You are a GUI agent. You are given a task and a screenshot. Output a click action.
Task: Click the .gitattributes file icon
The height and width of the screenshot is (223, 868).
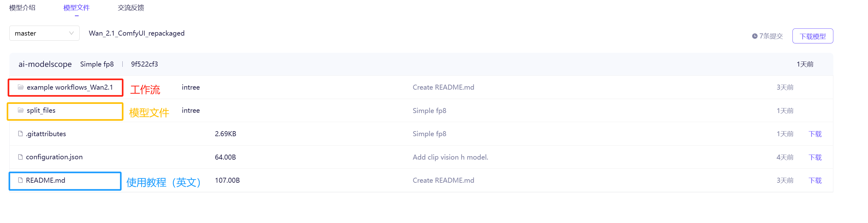point(20,134)
